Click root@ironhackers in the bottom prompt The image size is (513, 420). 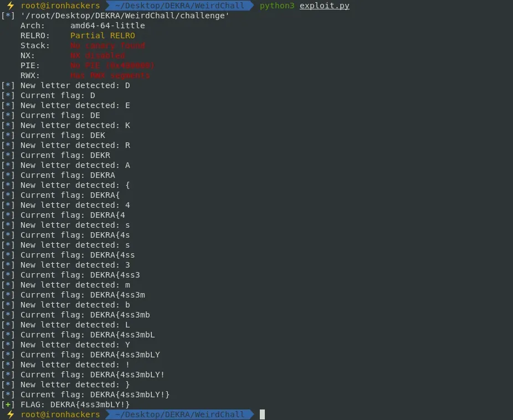(x=60, y=414)
